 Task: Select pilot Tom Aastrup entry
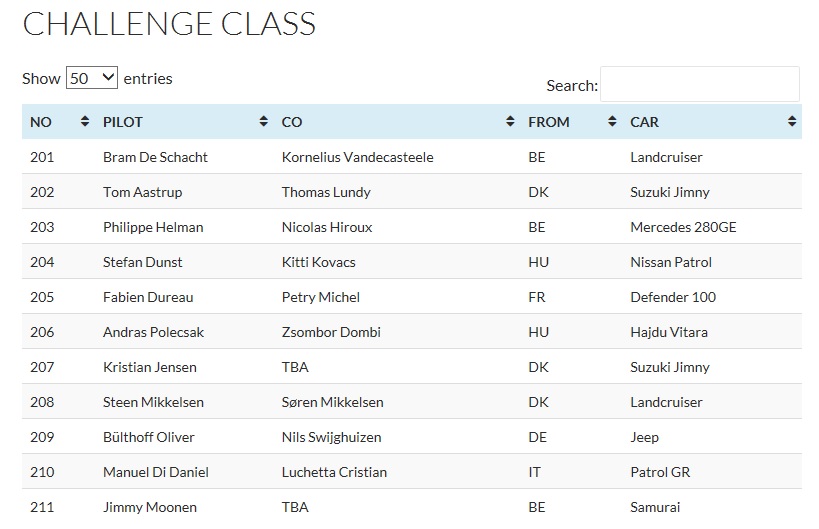pyautogui.click(x=143, y=192)
